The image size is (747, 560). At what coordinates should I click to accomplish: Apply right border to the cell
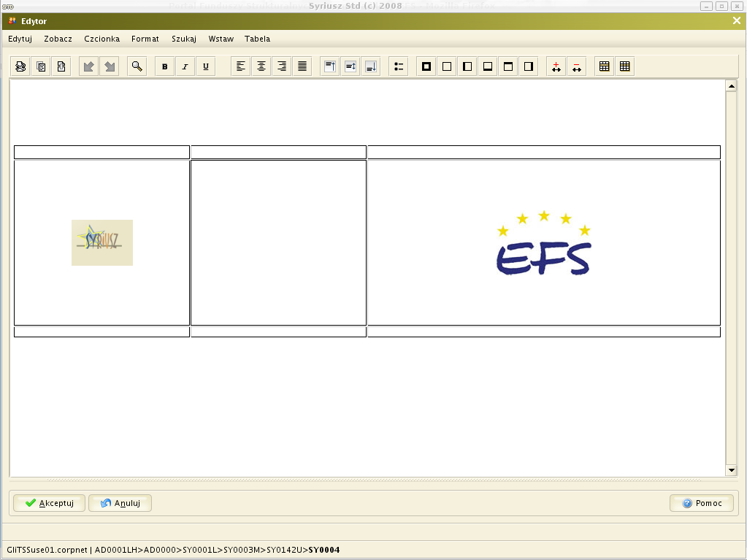pyautogui.click(x=529, y=66)
